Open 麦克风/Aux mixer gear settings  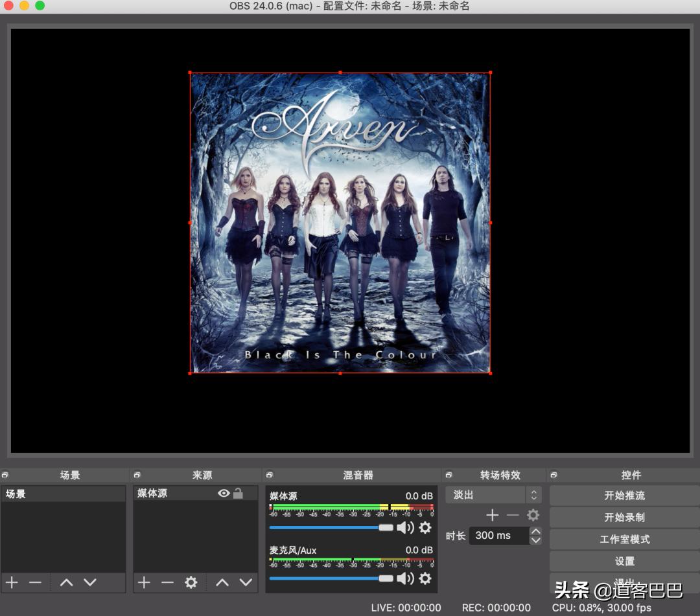(425, 578)
